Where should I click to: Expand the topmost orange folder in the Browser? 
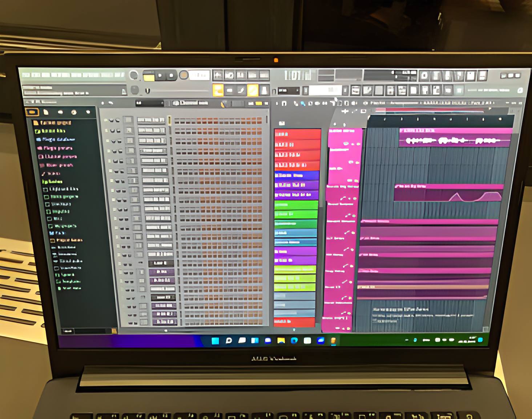tap(53, 123)
